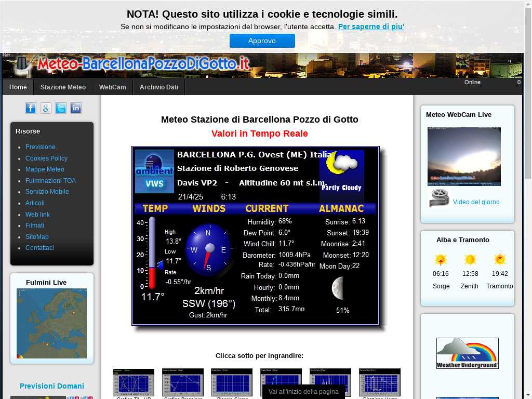The height and width of the screenshot is (399, 532).
Task: Click the wind direction compass
Action: click(209, 250)
